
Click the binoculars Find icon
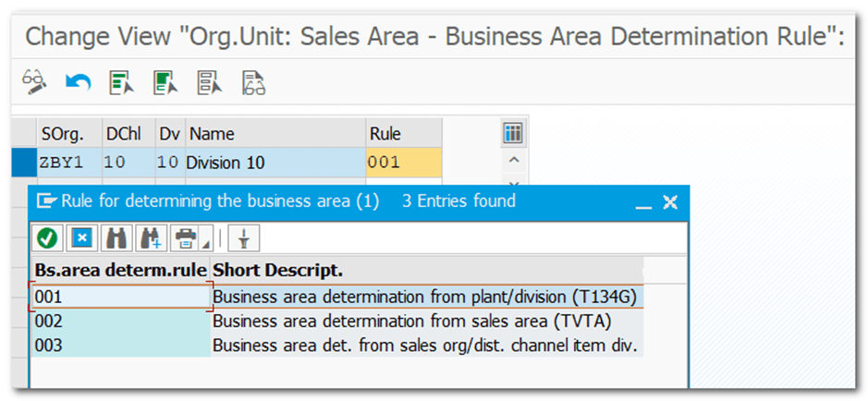pyautogui.click(x=116, y=238)
